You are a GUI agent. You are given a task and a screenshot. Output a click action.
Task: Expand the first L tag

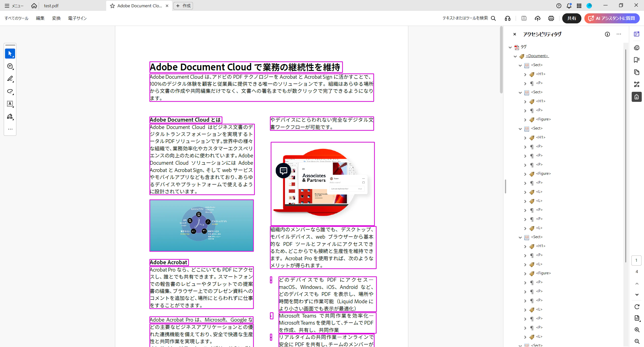pyautogui.click(x=525, y=192)
